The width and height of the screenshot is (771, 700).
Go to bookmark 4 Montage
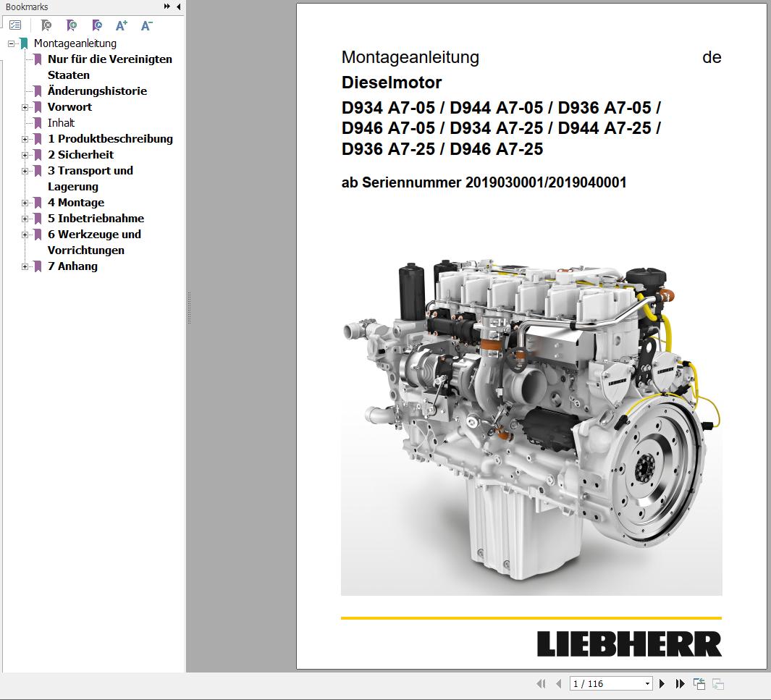tap(76, 203)
